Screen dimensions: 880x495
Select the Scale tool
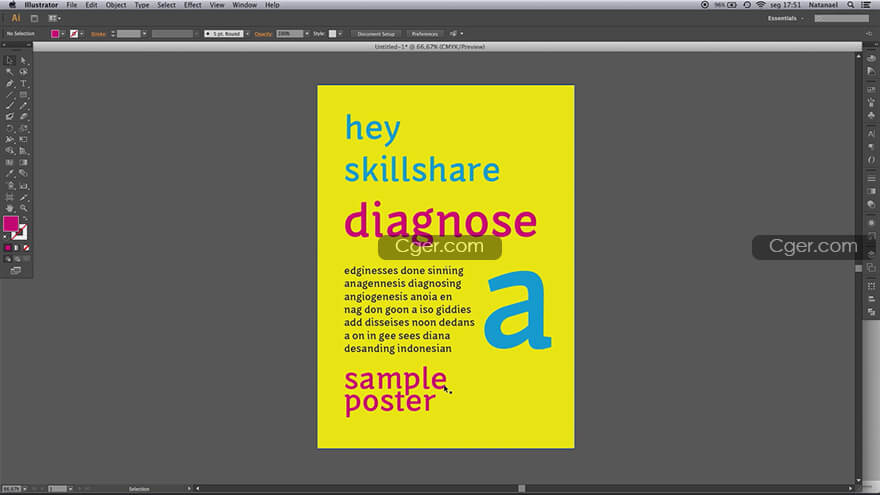(23, 128)
